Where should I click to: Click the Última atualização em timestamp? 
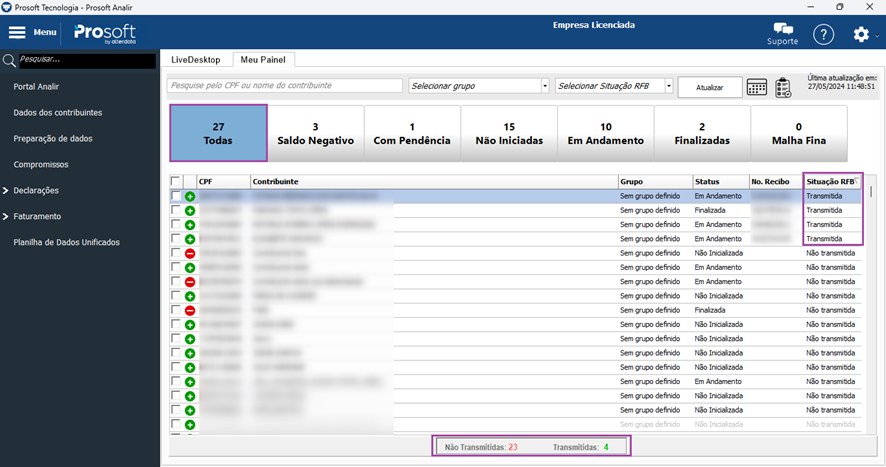click(841, 82)
